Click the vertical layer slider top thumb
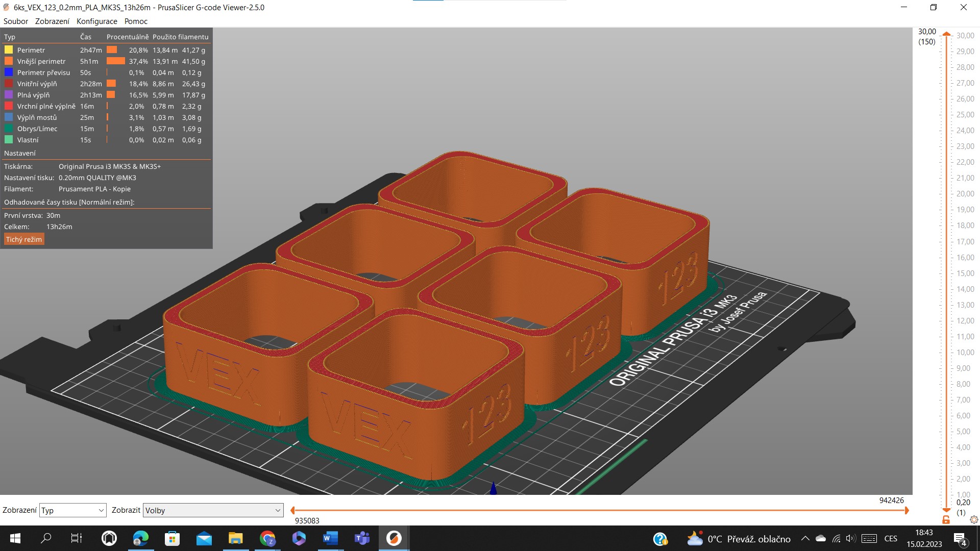The width and height of the screenshot is (980, 551). 946,34
